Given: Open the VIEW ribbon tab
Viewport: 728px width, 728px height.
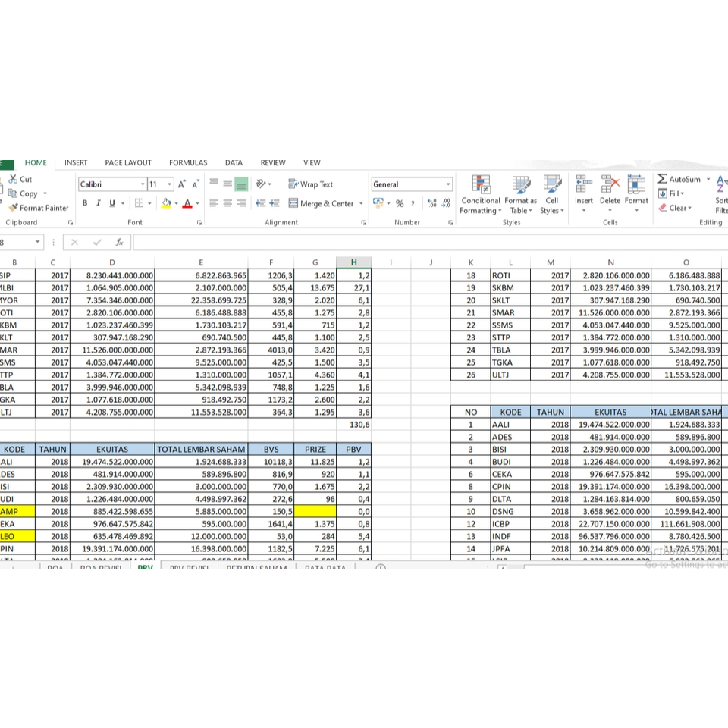Looking at the screenshot, I should tap(312, 162).
